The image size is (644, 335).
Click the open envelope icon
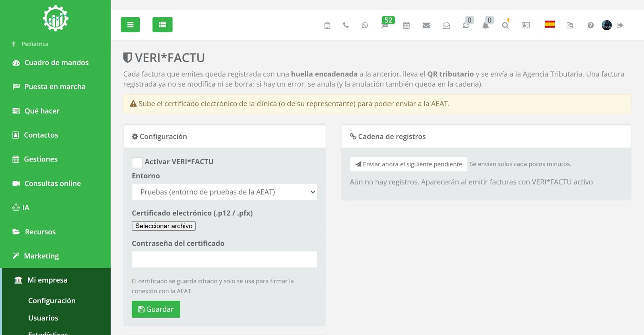pos(446,25)
